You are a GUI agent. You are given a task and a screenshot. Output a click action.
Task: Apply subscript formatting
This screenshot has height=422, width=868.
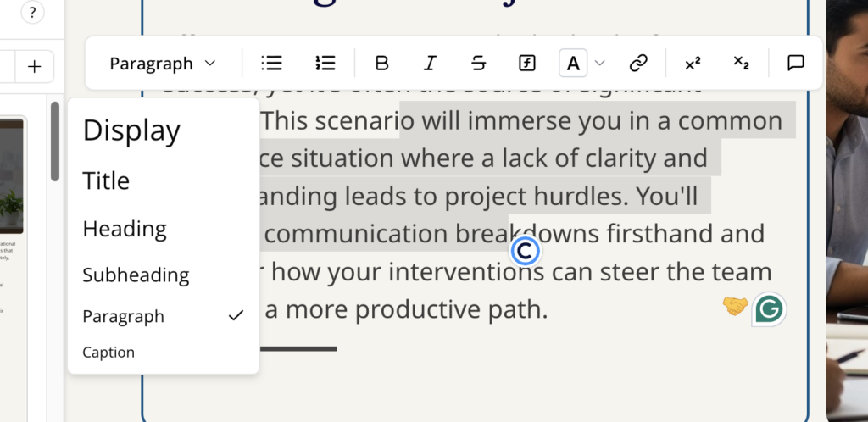[x=741, y=63]
